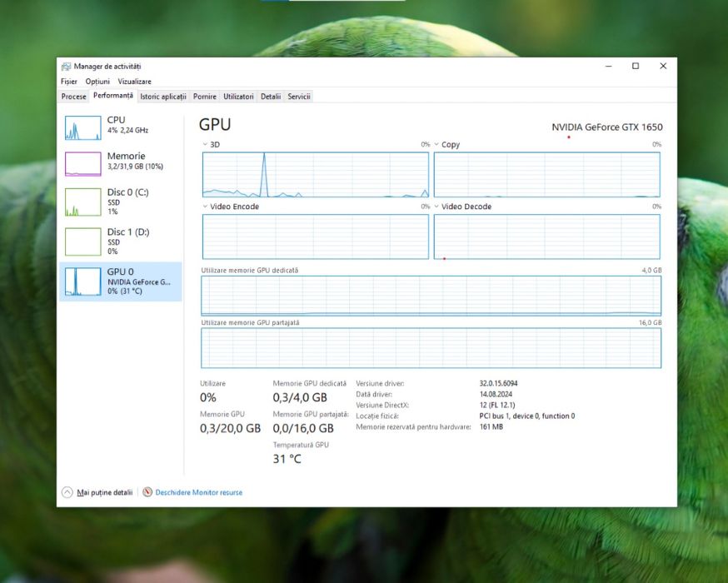
Task: Switch to the Utilizatori tab
Action: (x=239, y=97)
